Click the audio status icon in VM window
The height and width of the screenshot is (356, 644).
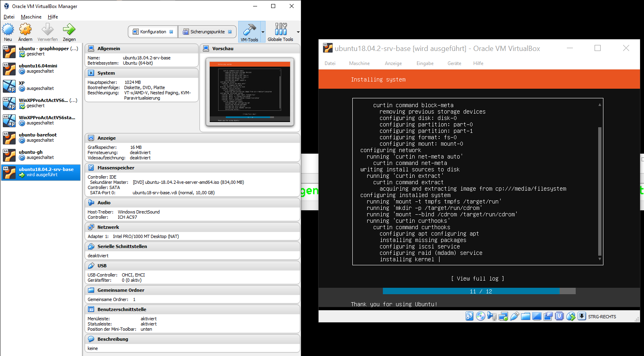point(492,316)
